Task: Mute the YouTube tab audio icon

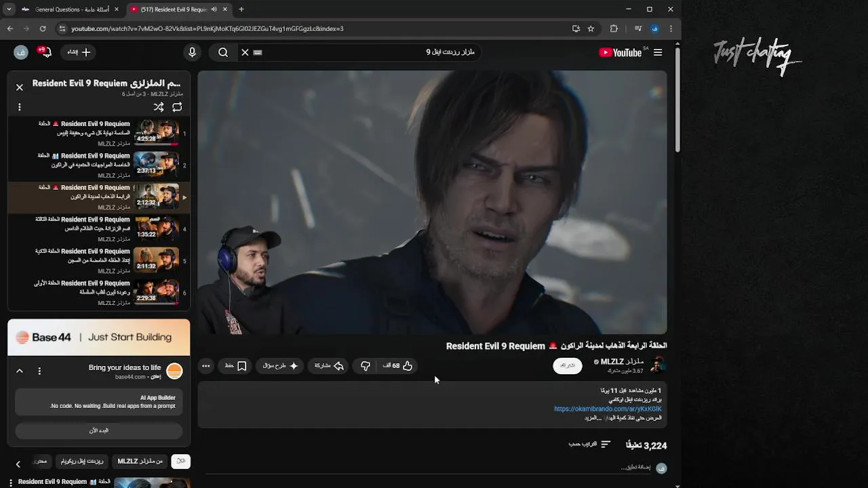Action: [214, 9]
